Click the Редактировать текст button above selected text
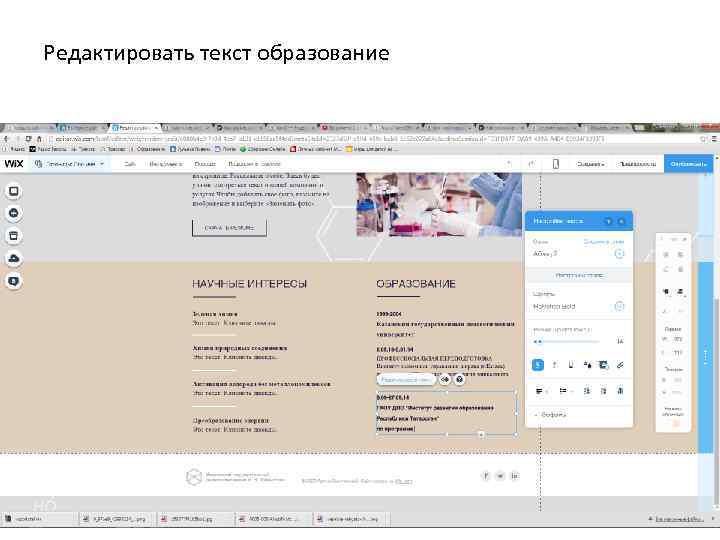This screenshot has height=540, width=720. 405,380
